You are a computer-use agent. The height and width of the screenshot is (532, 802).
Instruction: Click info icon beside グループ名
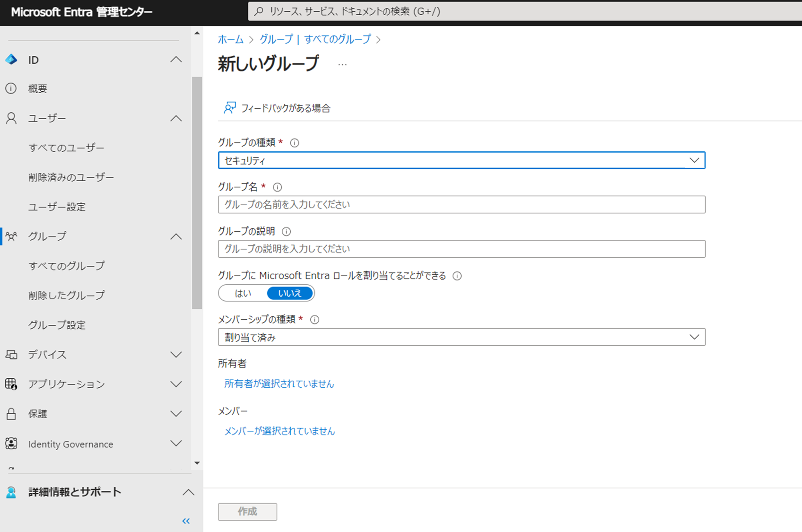278,187
